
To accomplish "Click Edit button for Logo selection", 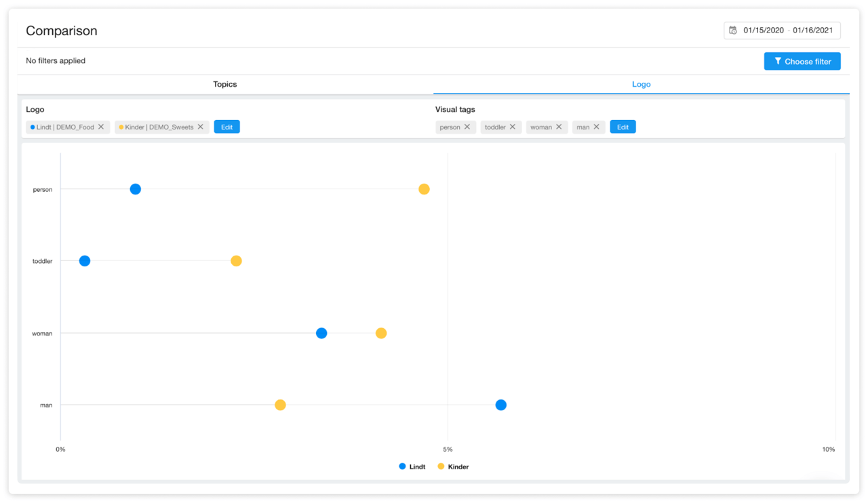I will pos(226,127).
